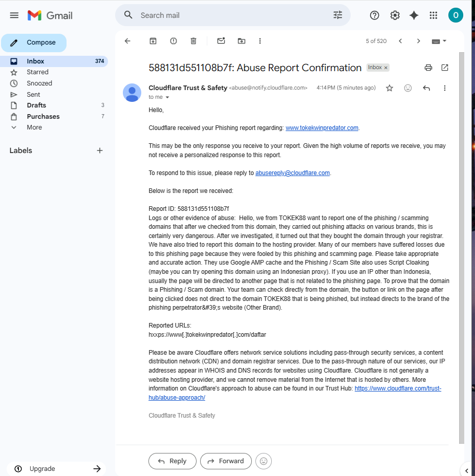Compose a new email
The width and height of the screenshot is (475, 476).
pos(34,42)
